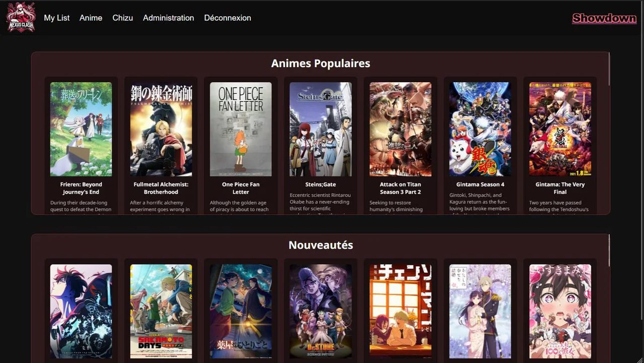
Task: Open Fullmetal Alchemist: Brotherhood poster
Action: point(161,129)
